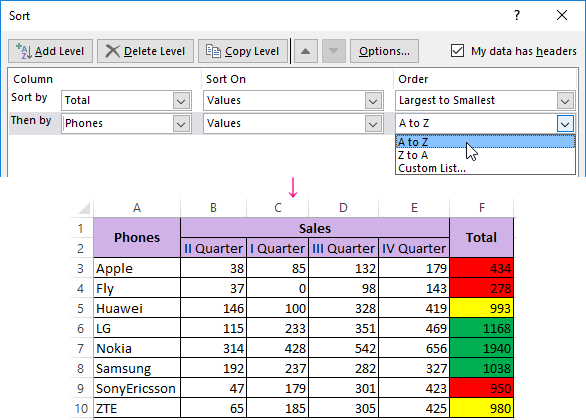Click the Add Level button
Screen dimensions: 586x420
pos(50,51)
